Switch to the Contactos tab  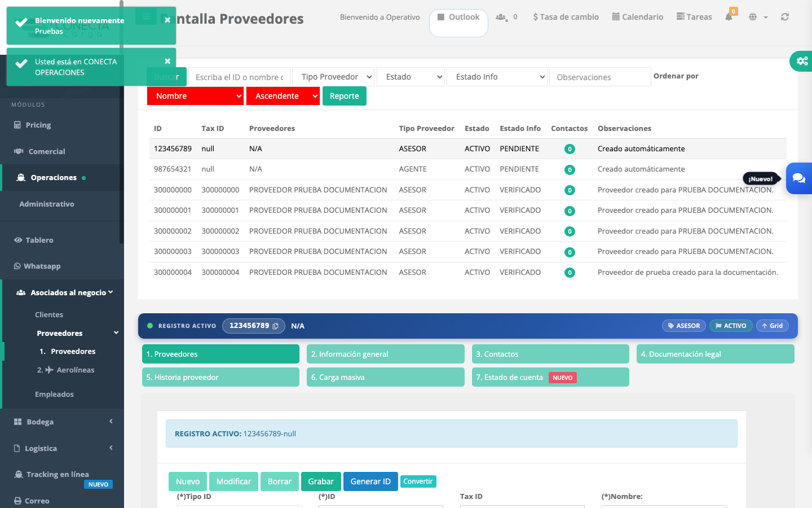coord(550,354)
